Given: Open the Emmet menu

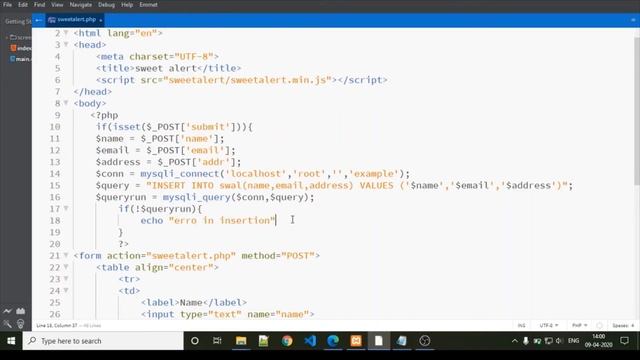Looking at the screenshot, I should (x=149, y=5).
